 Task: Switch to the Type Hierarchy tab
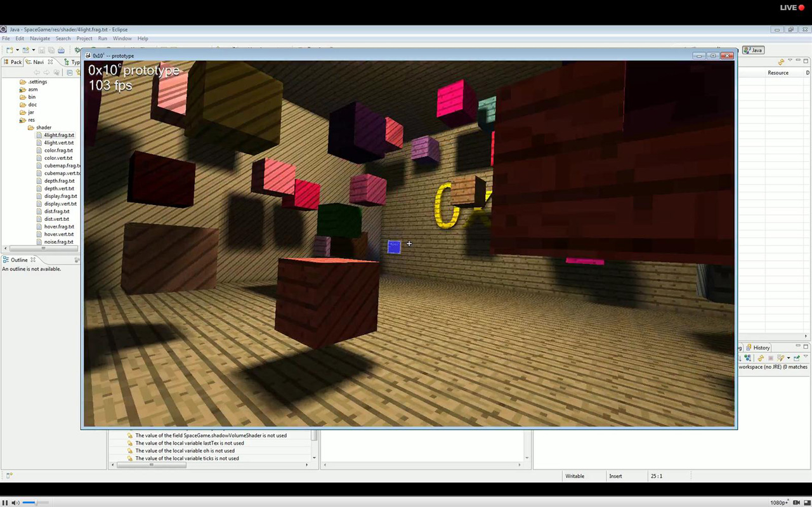[x=72, y=62]
